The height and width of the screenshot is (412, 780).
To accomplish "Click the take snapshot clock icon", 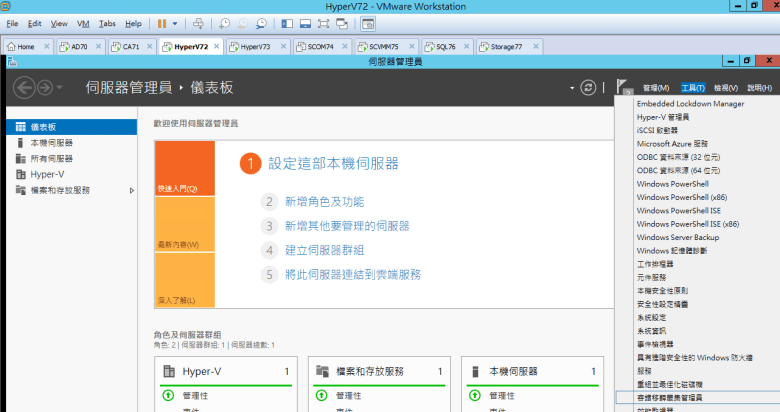I will coord(225,22).
